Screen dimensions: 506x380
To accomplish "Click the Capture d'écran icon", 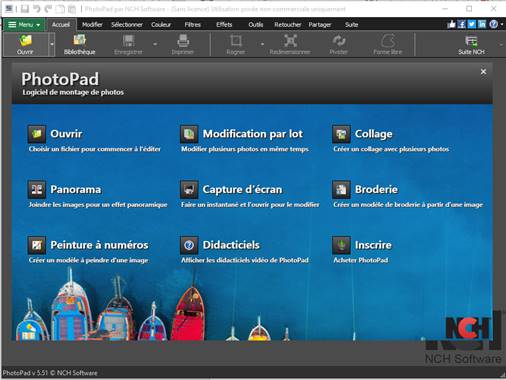I will [x=189, y=190].
